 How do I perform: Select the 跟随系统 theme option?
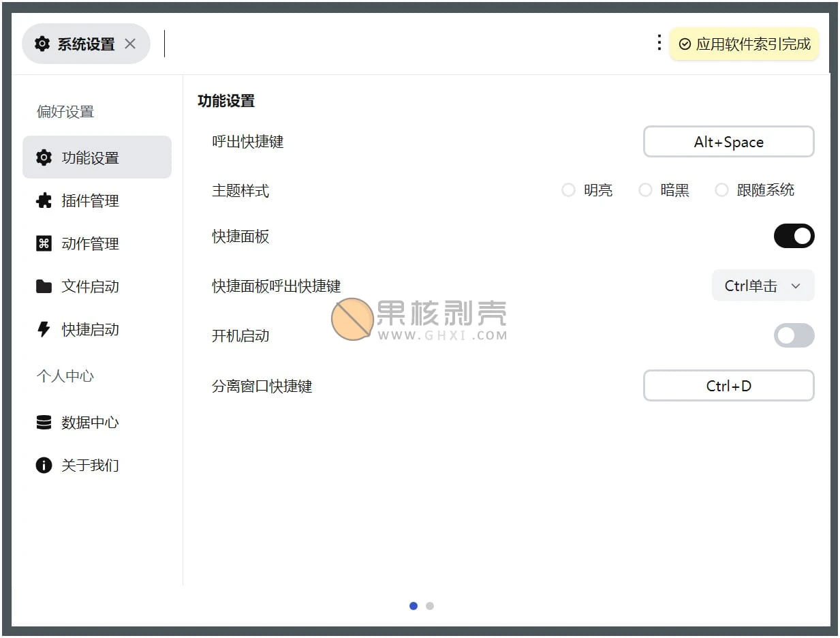(721, 190)
